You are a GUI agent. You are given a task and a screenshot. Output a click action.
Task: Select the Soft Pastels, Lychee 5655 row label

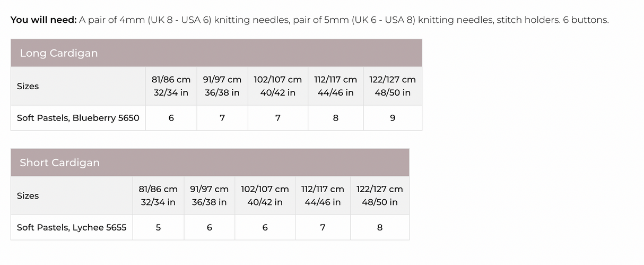72,227
